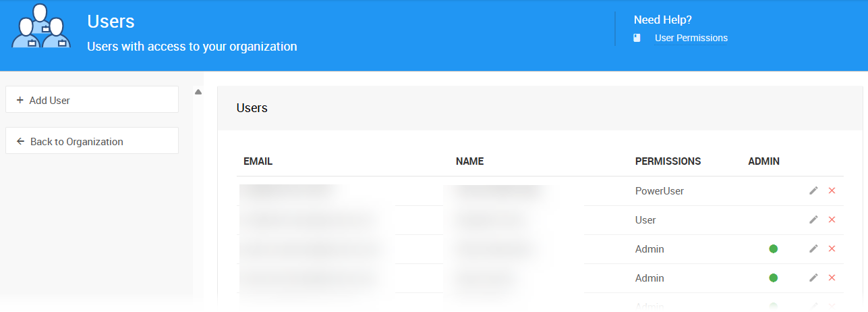Viewport: 868px width, 312px height.
Task: Go Back to Organization
Action: click(x=92, y=141)
